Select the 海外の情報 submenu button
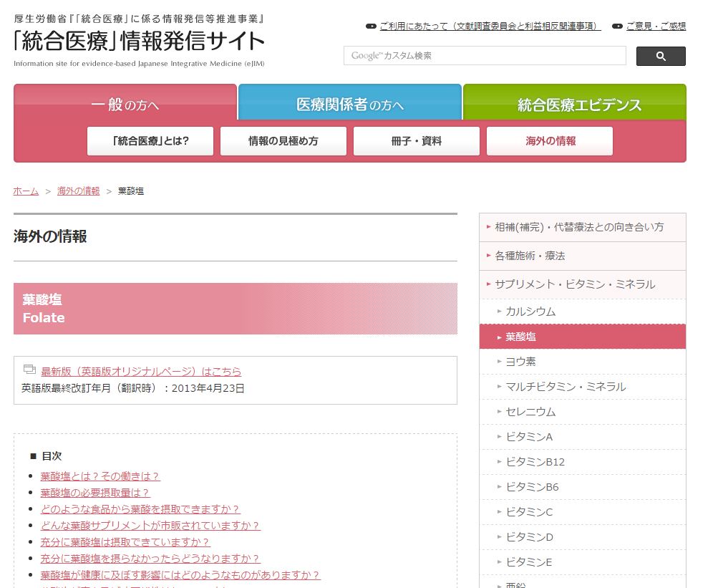The width and height of the screenshot is (718, 588). [x=550, y=141]
